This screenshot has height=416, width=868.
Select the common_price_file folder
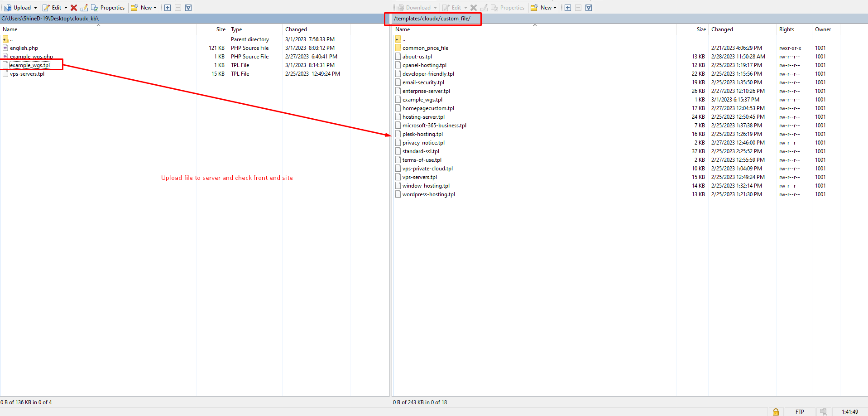pos(425,48)
